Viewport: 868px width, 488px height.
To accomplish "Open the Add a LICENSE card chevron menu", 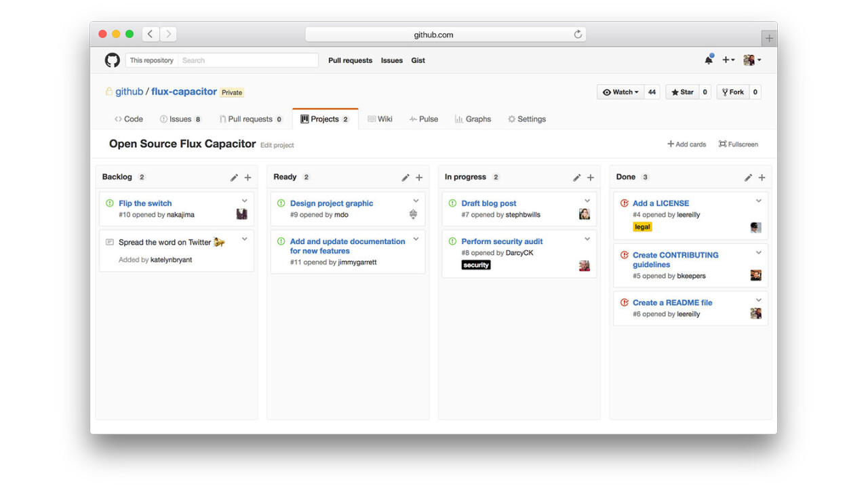I will point(759,201).
